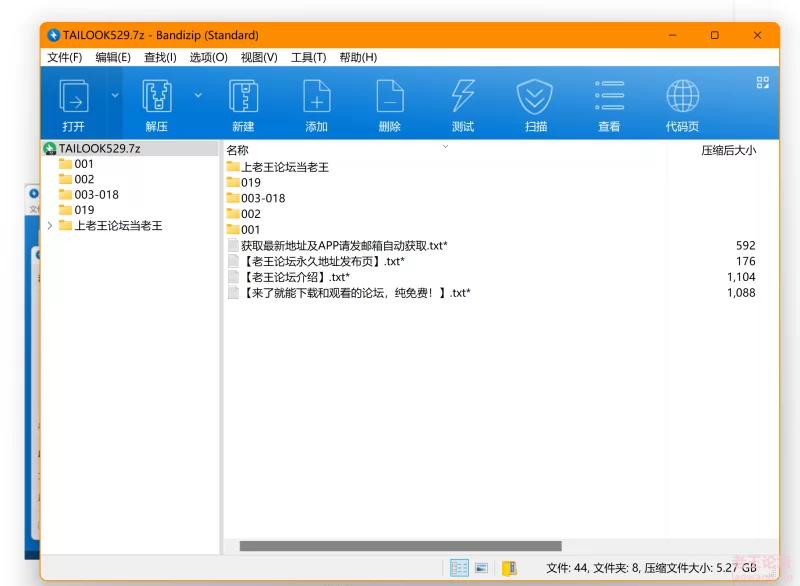This screenshot has width=800, height=586.
Task: Minimize the Bandizip window
Action: [672, 35]
